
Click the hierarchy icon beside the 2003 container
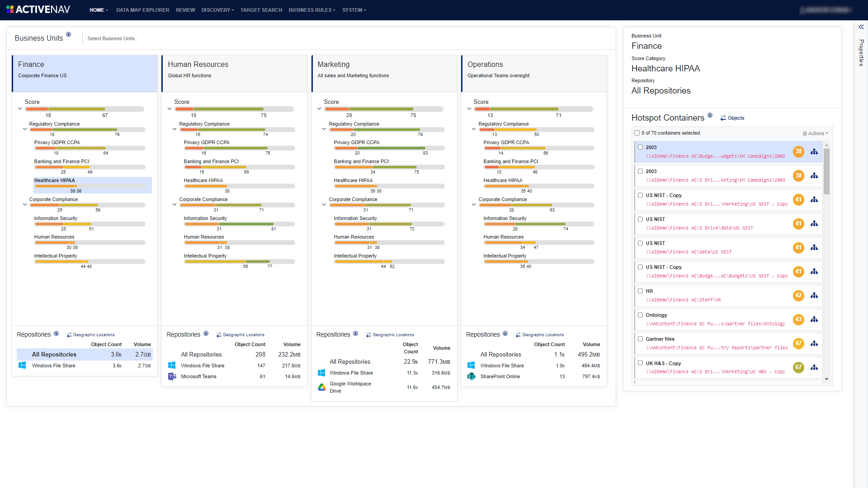pyautogui.click(x=814, y=152)
